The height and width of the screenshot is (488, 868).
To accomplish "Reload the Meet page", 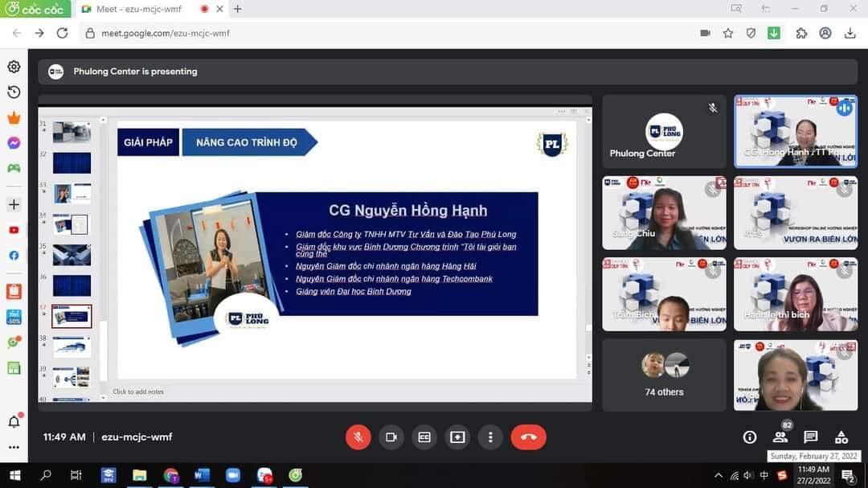I will [62, 33].
